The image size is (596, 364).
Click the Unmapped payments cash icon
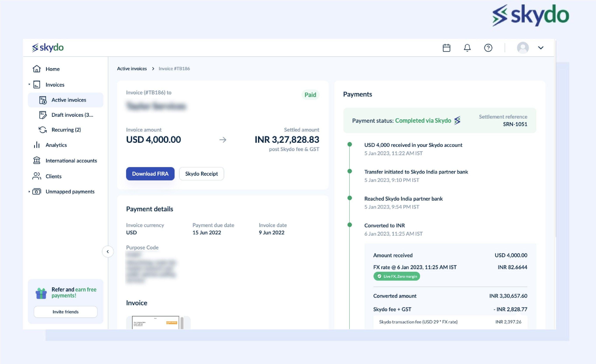click(37, 192)
